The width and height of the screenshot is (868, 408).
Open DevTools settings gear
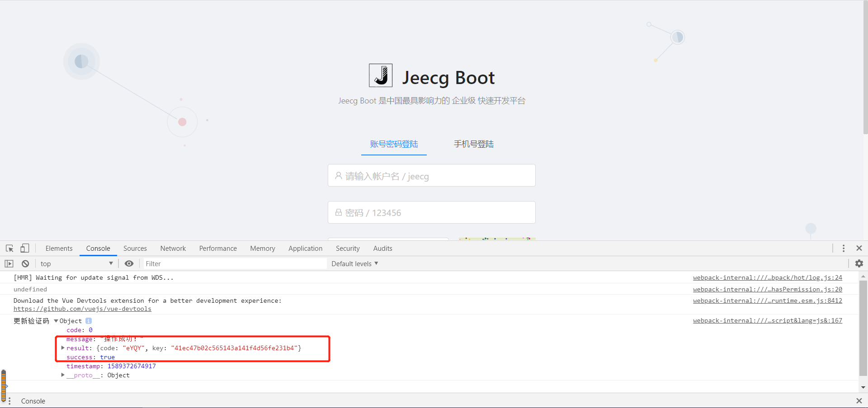point(859,263)
